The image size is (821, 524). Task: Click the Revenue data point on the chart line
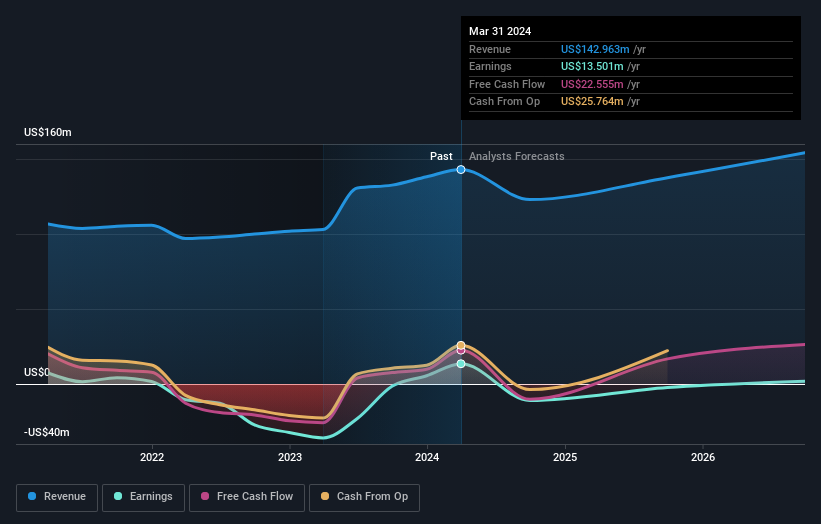coord(461,170)
